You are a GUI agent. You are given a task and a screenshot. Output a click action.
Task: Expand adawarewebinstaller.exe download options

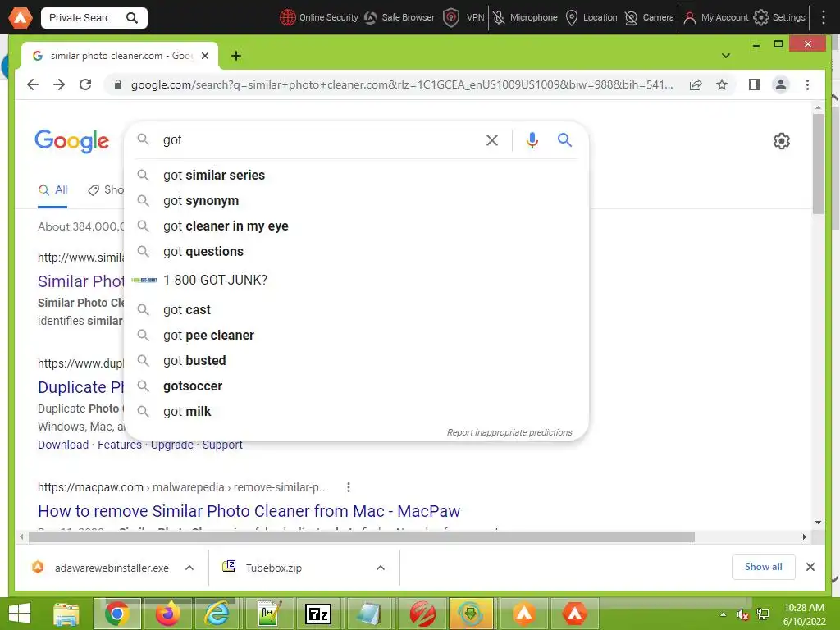189,568
